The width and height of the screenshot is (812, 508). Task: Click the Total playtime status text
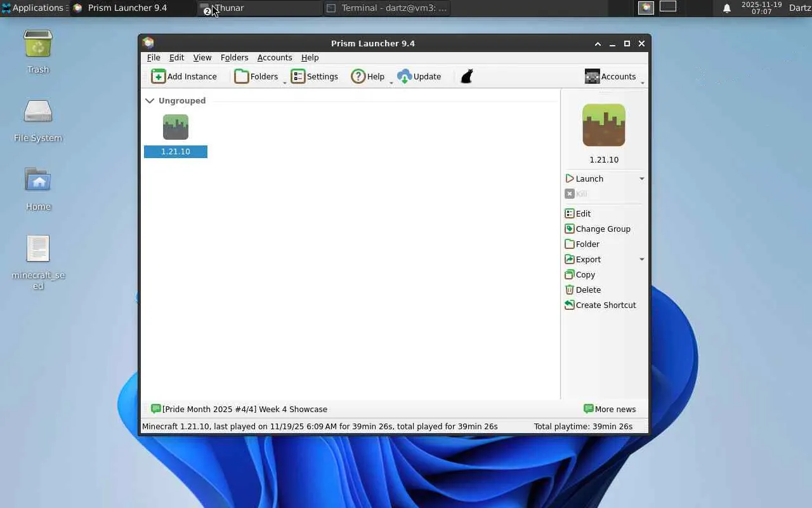583,427
